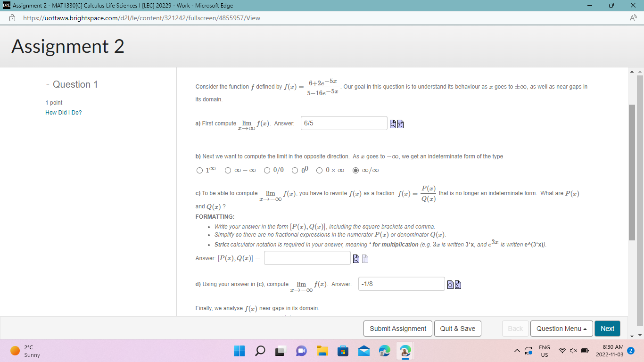Open the sigma equation icon for part (d)
644x362 pixels.
point(458,285)
